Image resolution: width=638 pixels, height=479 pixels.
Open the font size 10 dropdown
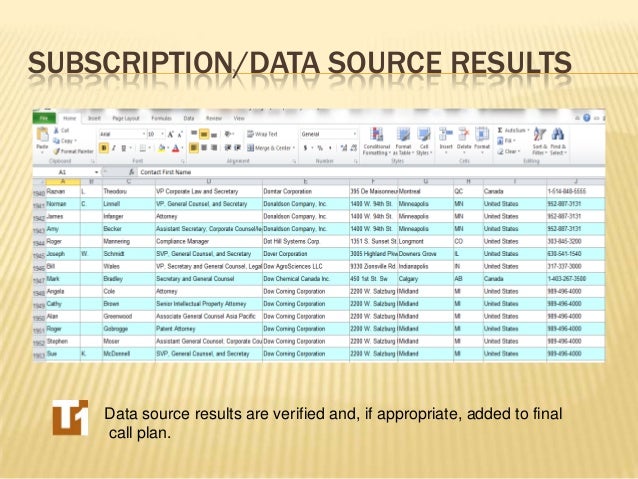pos(162,134)
